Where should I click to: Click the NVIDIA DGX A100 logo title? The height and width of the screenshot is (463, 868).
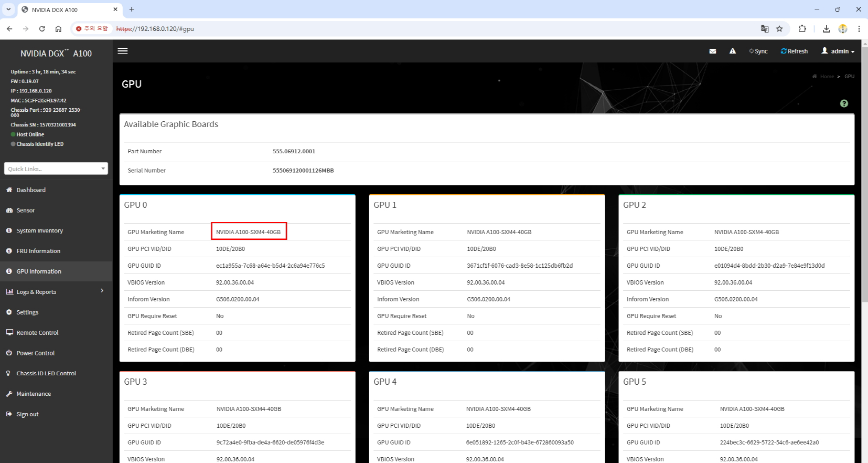[56, 54]
